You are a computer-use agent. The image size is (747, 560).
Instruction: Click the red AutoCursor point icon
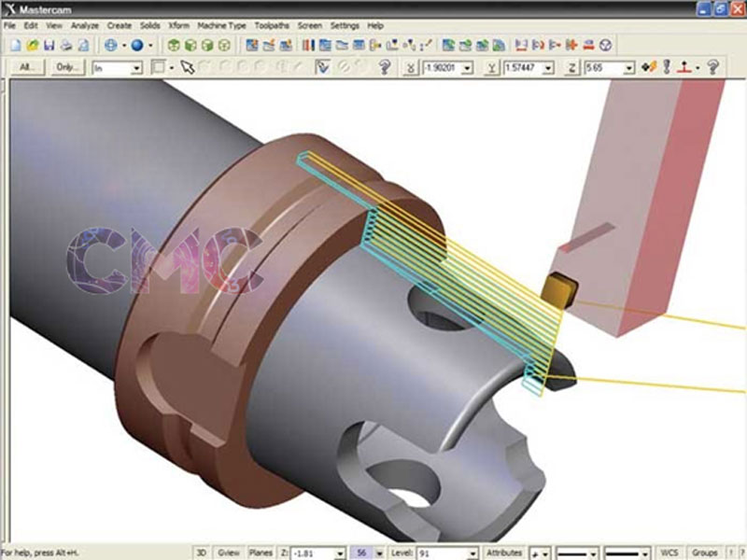684,67
